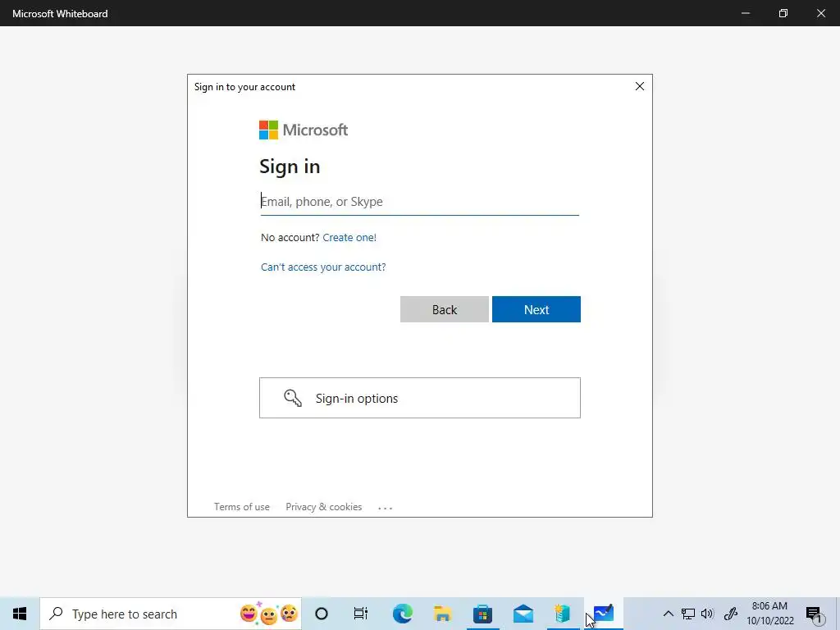Open Mail app from taskbar
This screenshot has height=630, width=840.
click(x=523, y=614)
